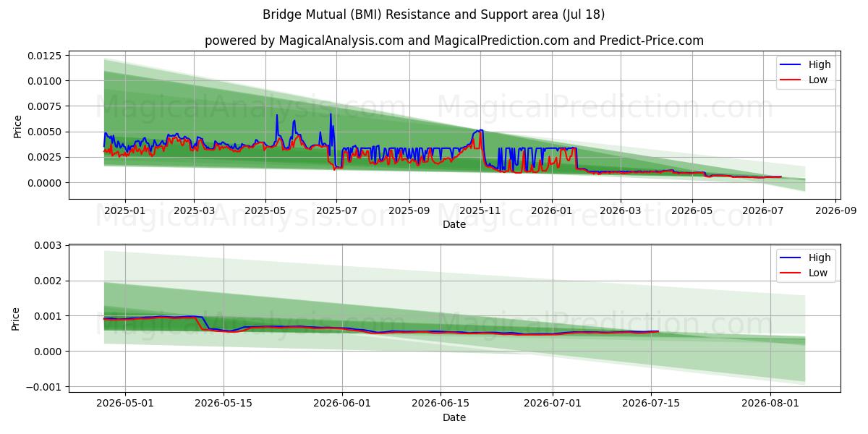Image resolution: width=868 pixels, height=434 pixels.
Task: Click the '2025-07' tick label on the top chart
Action: pos(336,210)
